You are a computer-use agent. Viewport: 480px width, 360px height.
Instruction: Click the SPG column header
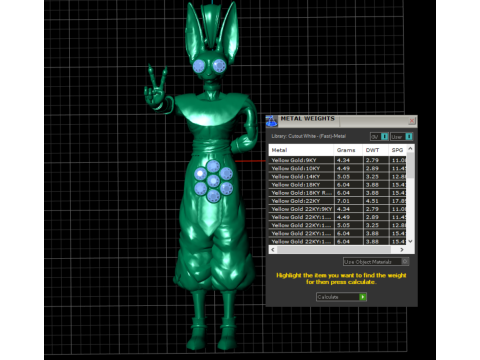398,150
